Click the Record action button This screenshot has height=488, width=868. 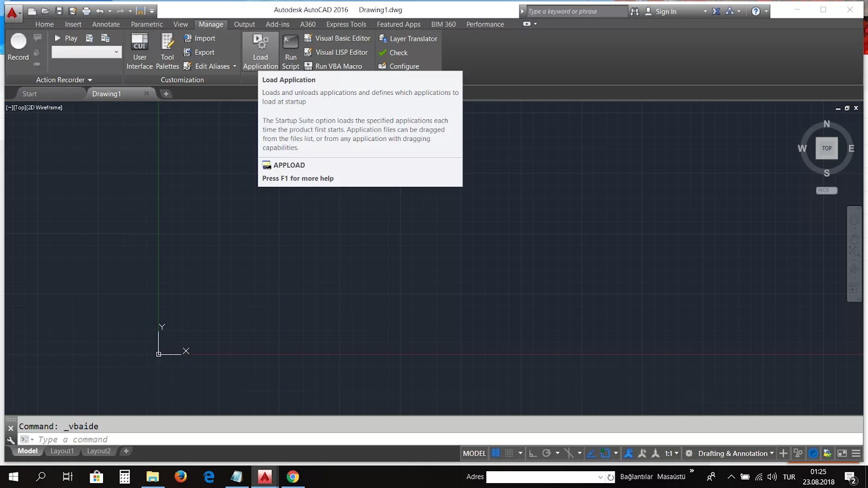(18, 47)
